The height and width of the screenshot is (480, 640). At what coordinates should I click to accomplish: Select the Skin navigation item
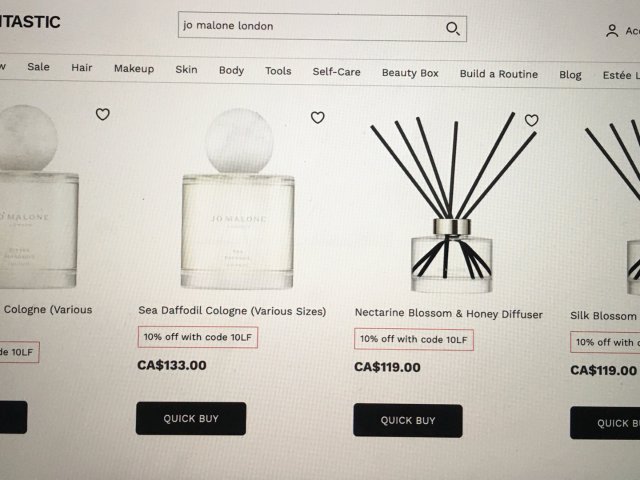pyautogui.click(x=187, y=70)
